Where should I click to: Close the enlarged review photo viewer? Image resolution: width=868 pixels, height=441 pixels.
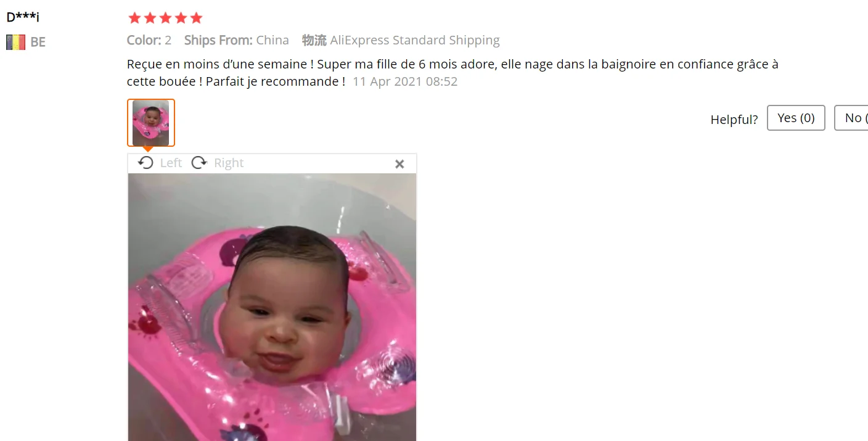click(x=399, y=164)
